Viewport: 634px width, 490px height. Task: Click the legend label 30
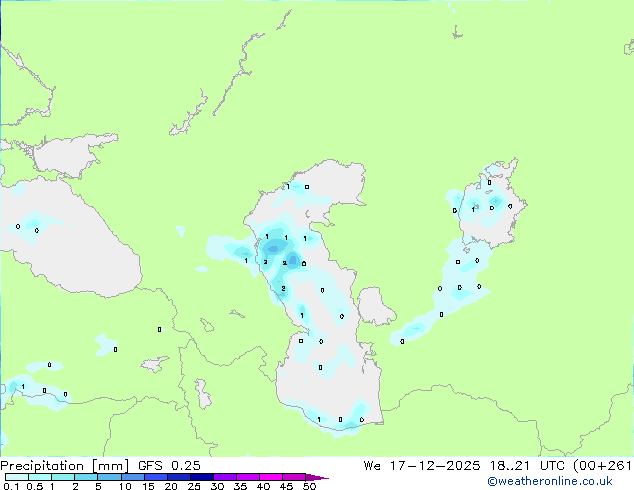[x=217, y=486]
